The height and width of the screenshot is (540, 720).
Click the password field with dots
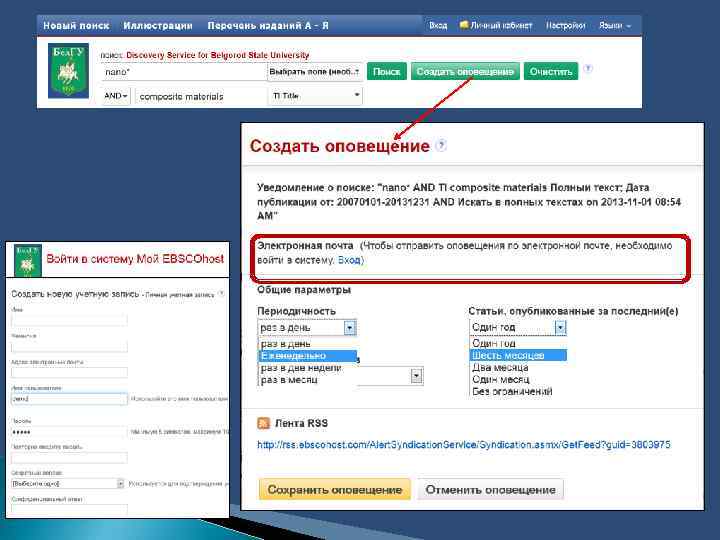69,432
